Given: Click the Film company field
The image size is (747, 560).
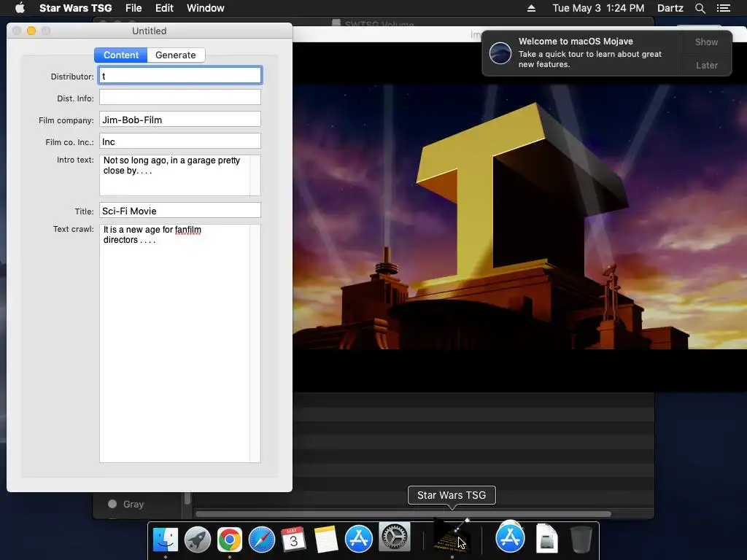Looking at the screenshot, I should pos(180,119).
